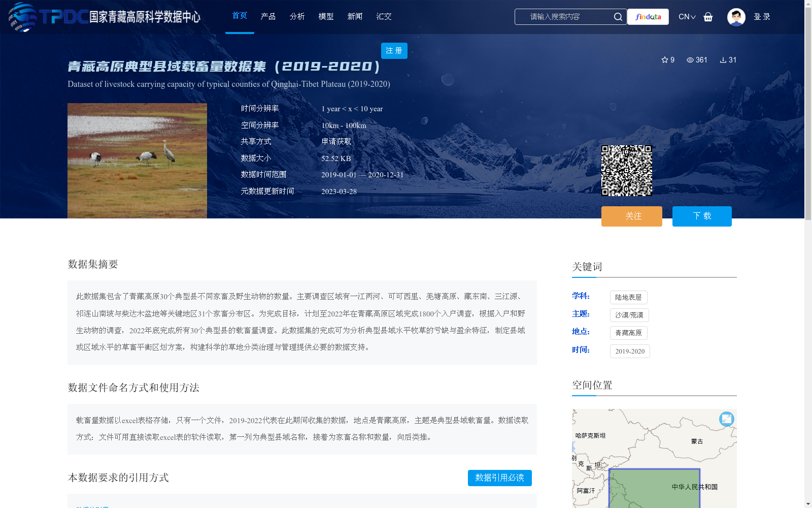Click the 空间位置 section heading
Viewport: 812px width, 508px height.
(x=592, y=385)
